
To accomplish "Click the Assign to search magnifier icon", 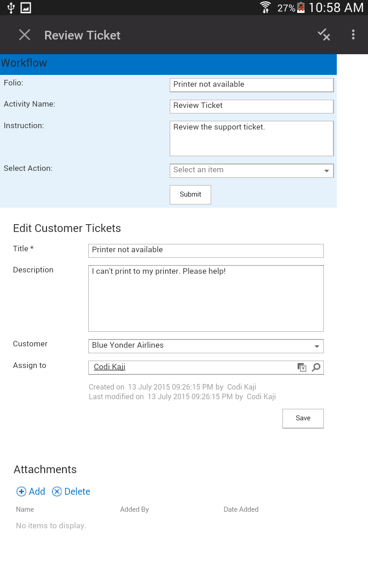I will point(316,367).
